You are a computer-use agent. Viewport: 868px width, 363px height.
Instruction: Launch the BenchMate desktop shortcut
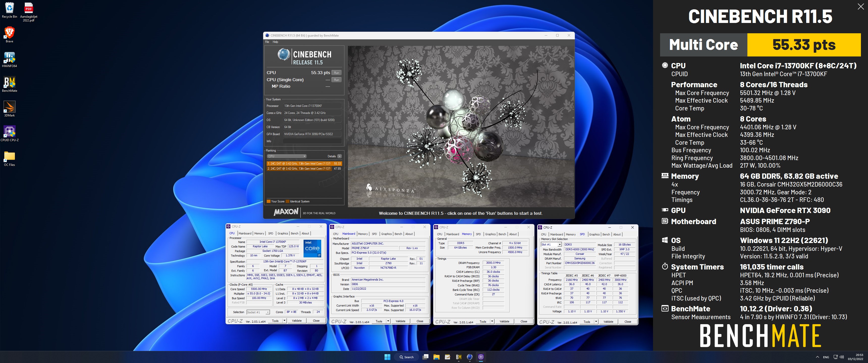click(9, 84)
